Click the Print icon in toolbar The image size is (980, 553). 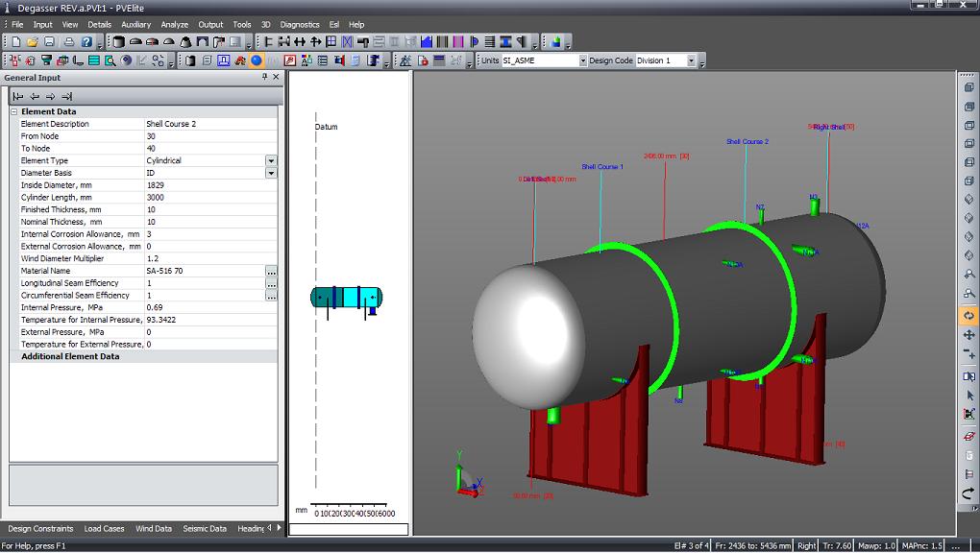pos(68,42)
